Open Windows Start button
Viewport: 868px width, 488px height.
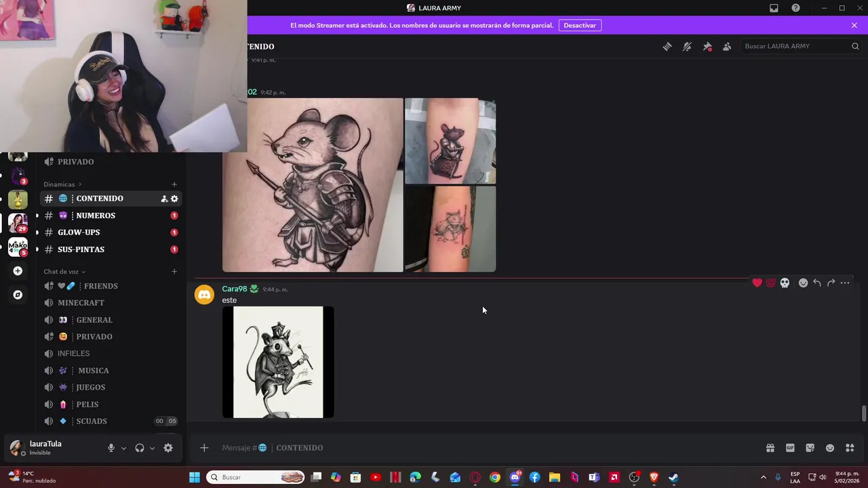click(x=195, y=477)
